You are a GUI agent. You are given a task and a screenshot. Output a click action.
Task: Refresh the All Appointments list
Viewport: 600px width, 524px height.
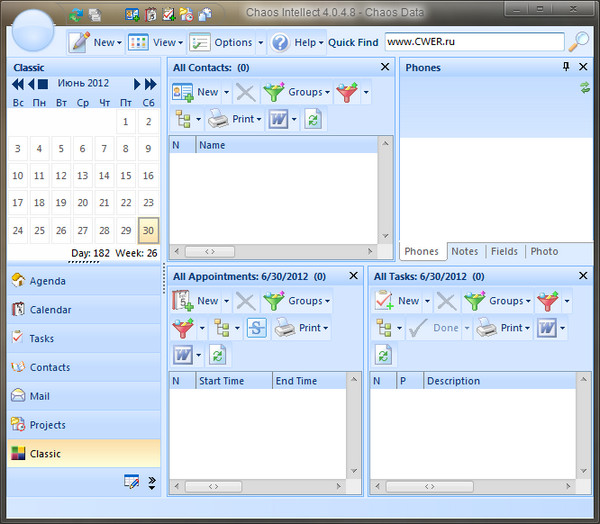pos(217,355)
